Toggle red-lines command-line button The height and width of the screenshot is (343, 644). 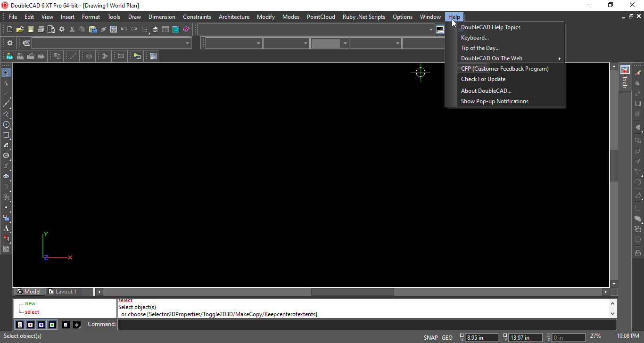pos(66,325)
